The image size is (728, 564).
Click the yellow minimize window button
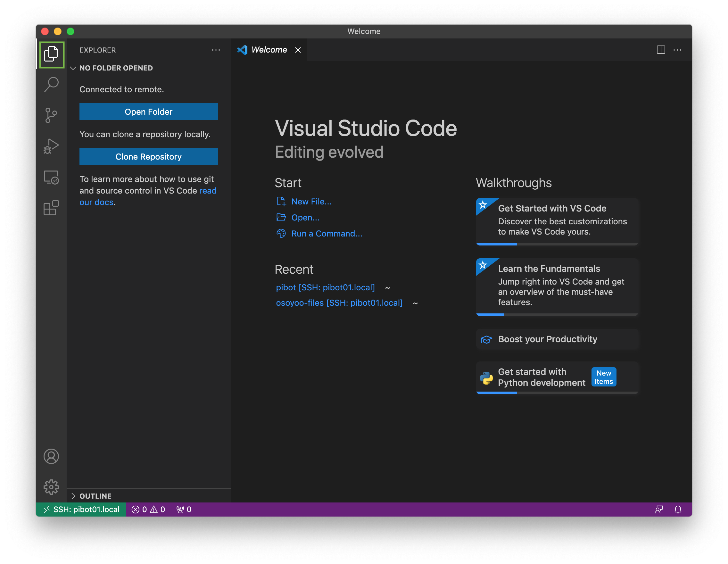(x=58, y=32)
